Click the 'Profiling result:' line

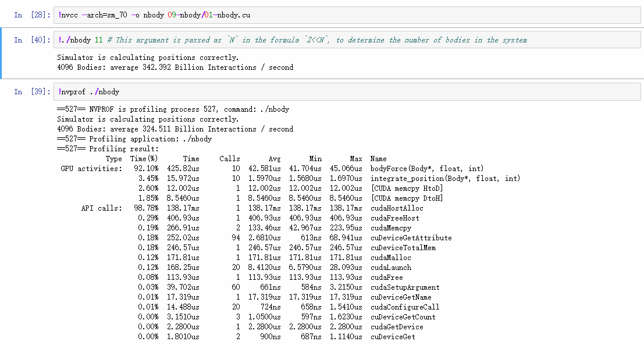(108, 149)
